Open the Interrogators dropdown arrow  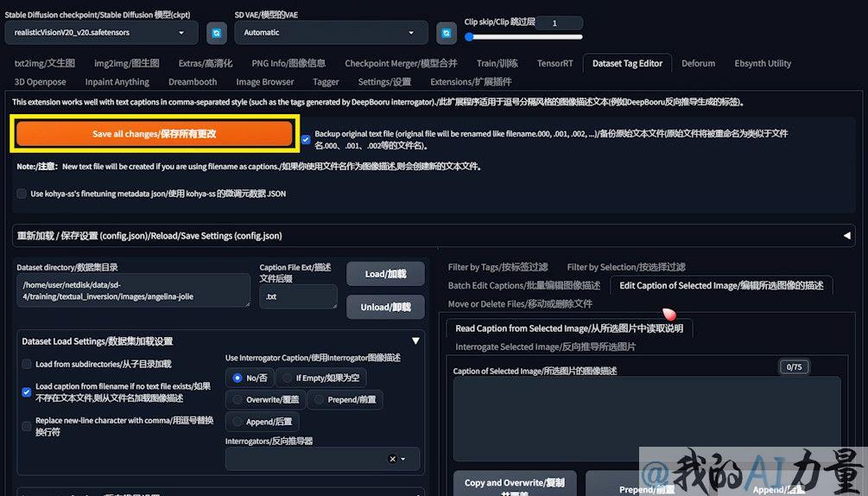(x=403, y=459)
